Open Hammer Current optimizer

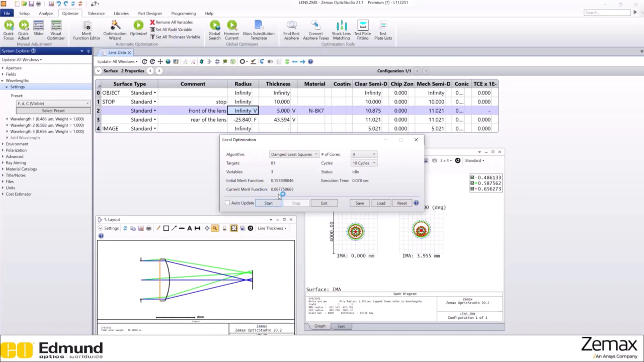(x=231, y=30)
